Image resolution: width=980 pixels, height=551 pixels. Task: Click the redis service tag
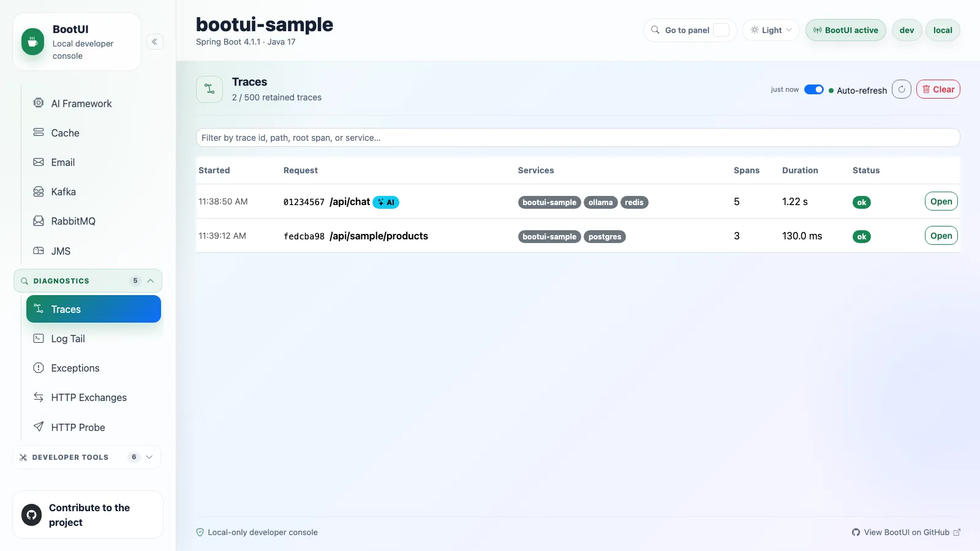634,203
